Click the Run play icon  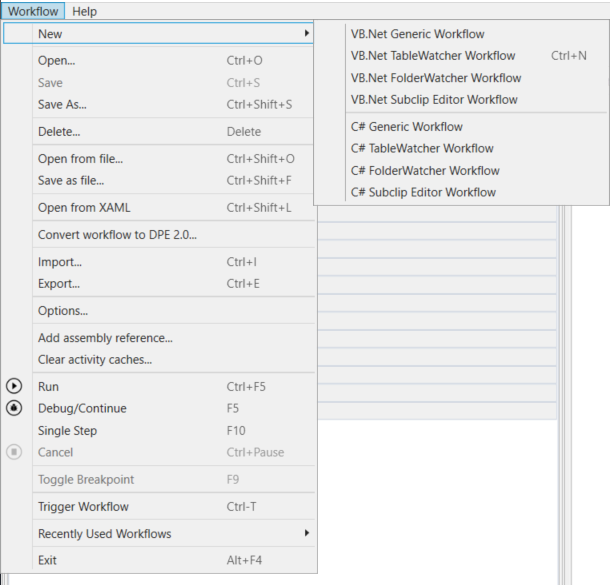pyautogui.click(x=14, y=386)
